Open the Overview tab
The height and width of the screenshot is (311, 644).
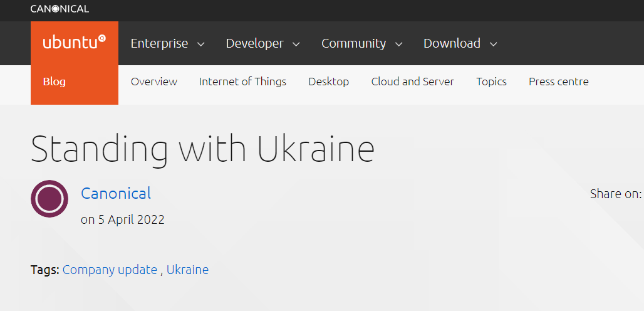point(154,82)
